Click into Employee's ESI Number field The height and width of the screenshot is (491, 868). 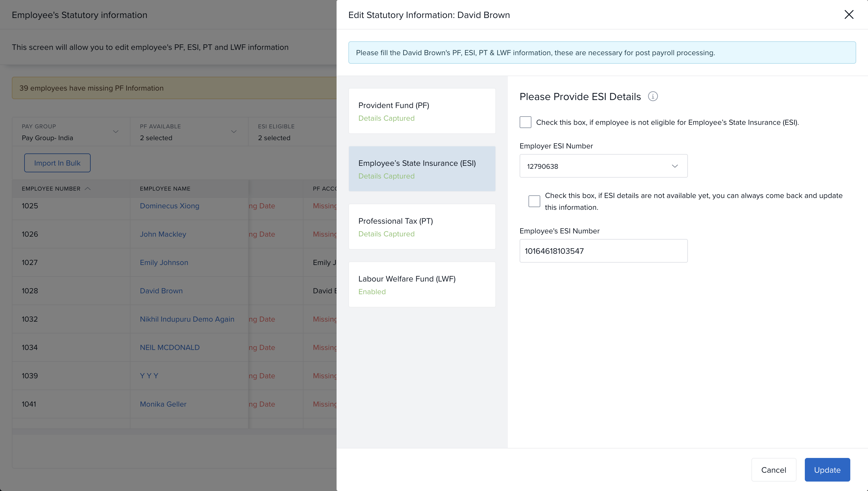point(603,251)
